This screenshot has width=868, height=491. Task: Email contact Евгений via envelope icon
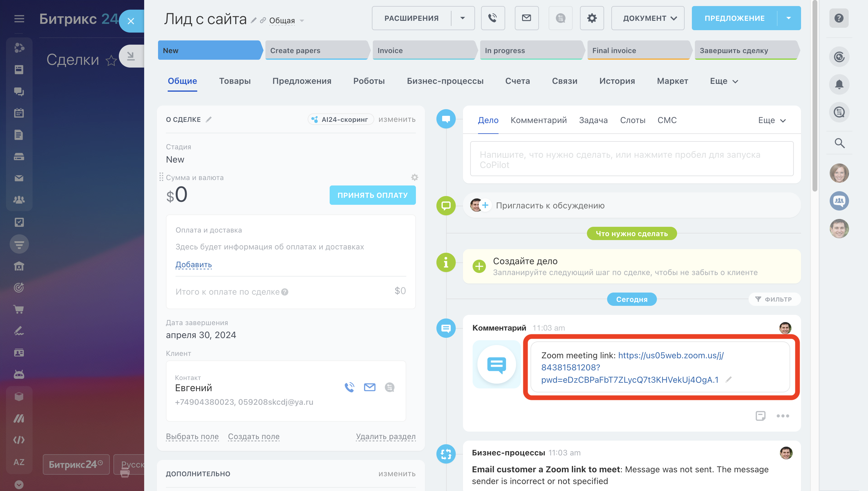click(369, 387)
